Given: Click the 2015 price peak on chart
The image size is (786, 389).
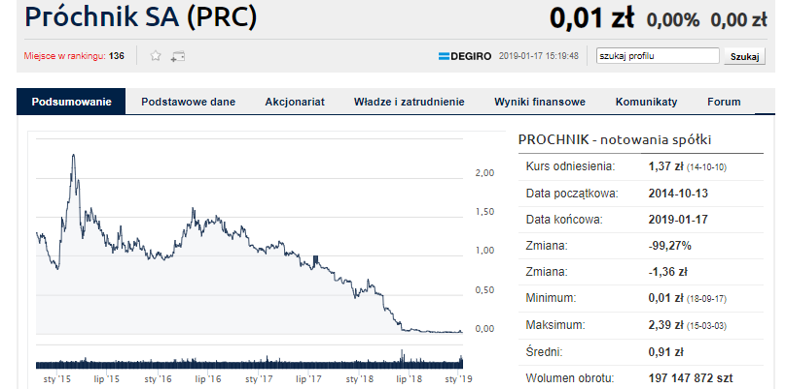Looking at the screenshot, I should click(x=74, y=155).
